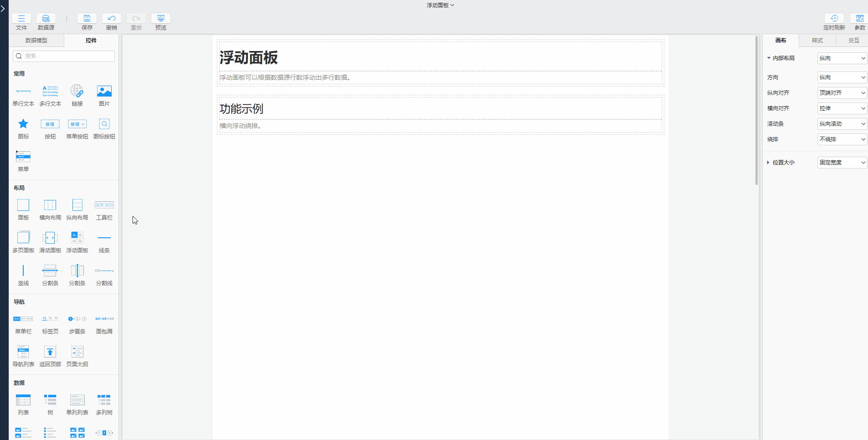Screen dimensions: 868x440
Task: Open the 预览 (preview) mode
Action: (160, 21)
